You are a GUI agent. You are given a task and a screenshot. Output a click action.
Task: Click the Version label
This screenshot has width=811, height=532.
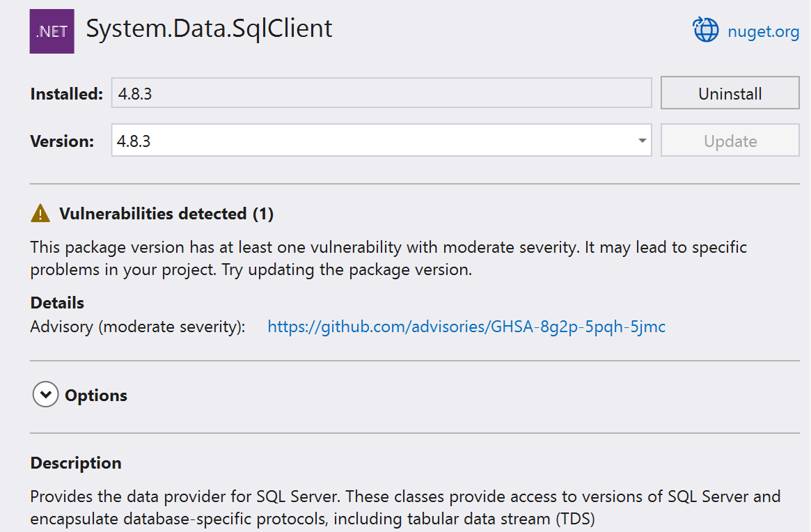[62, 141]
